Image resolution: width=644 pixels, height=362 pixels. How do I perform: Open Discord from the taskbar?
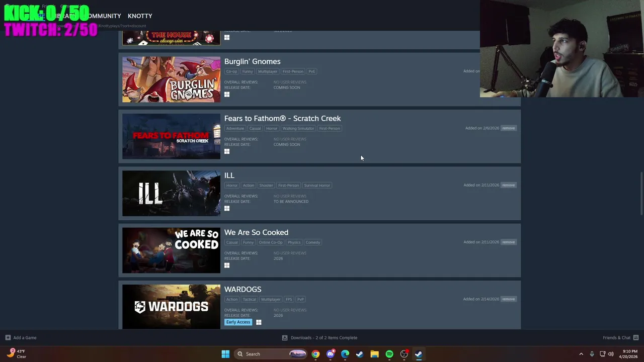point(330,354)
